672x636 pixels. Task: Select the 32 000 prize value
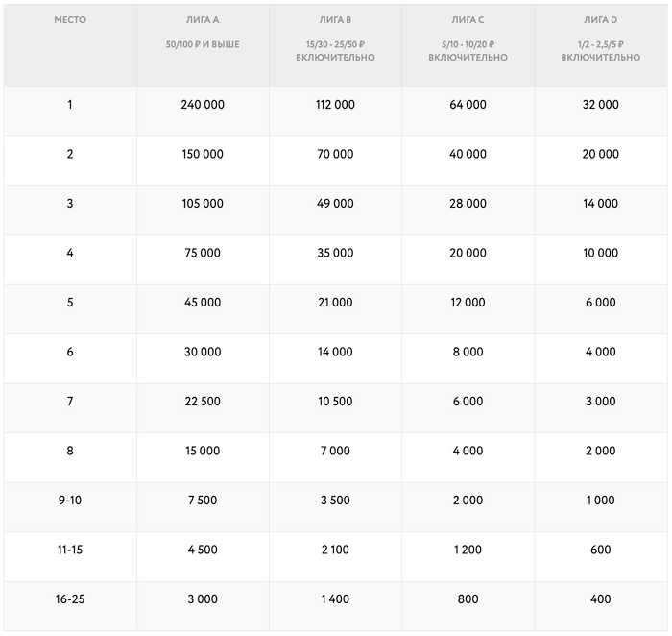point(600,105)
